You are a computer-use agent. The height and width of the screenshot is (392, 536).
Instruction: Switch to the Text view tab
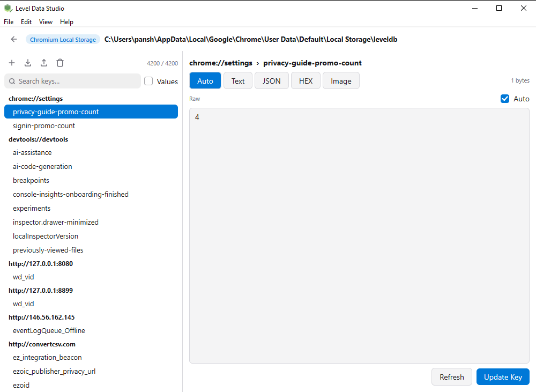(x=238, y=81)
